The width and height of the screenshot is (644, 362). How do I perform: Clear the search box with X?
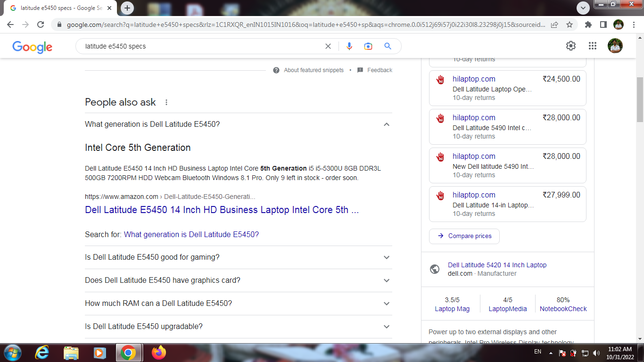tap(328, 46)
